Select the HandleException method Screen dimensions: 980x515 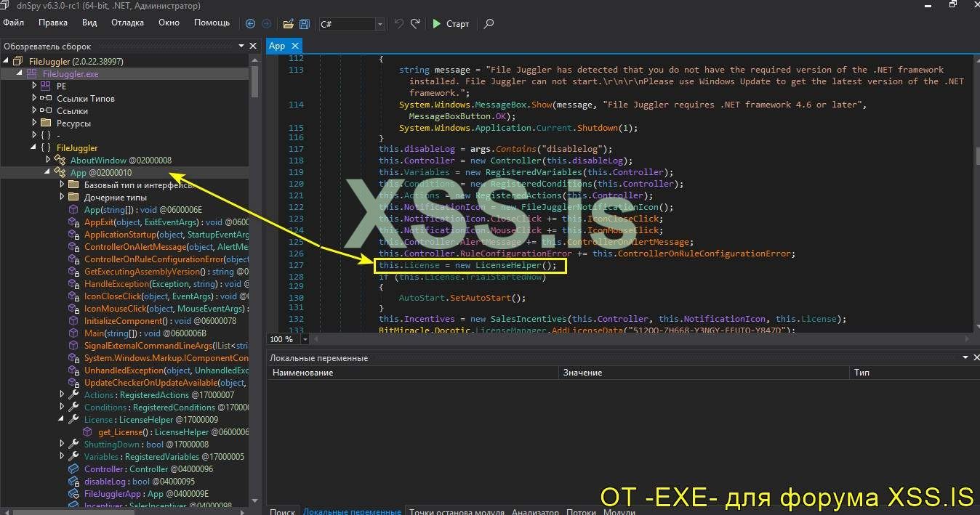[x=166, y=283]
